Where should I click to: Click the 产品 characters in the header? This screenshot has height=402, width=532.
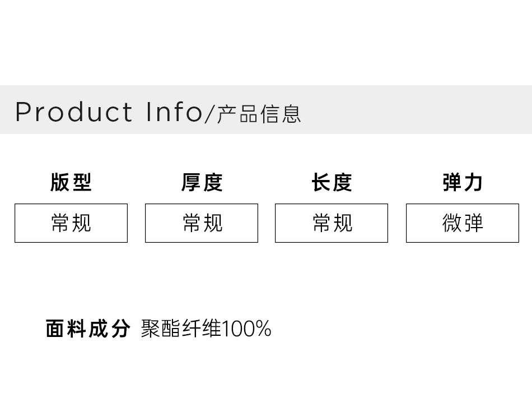click(x=237, y=114)
